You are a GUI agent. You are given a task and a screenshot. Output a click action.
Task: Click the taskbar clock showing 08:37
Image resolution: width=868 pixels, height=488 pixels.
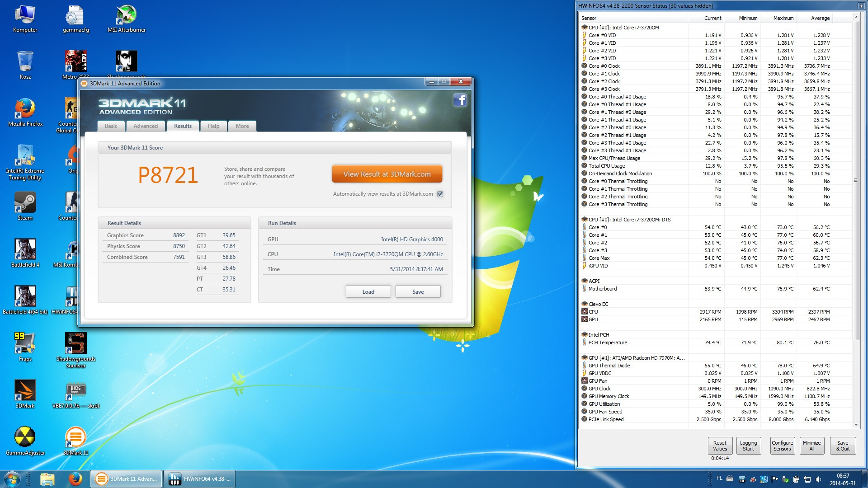pyautogui.click(x=843, y=479)
